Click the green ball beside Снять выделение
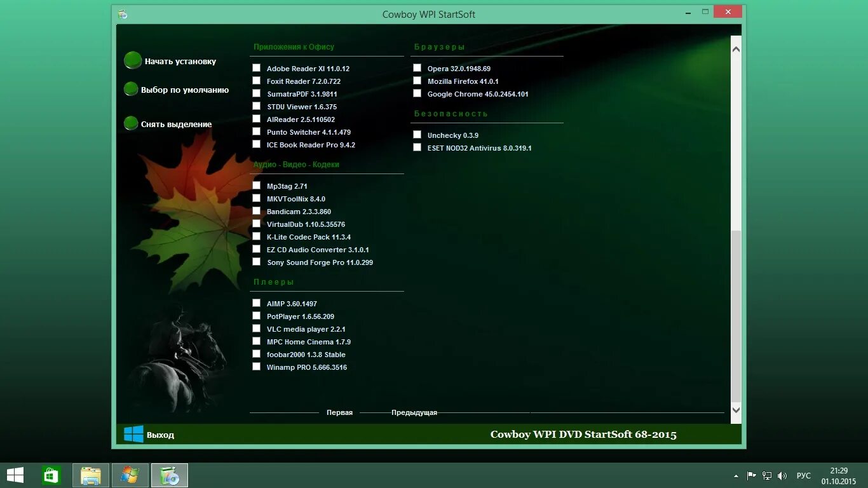 [131, 123]
